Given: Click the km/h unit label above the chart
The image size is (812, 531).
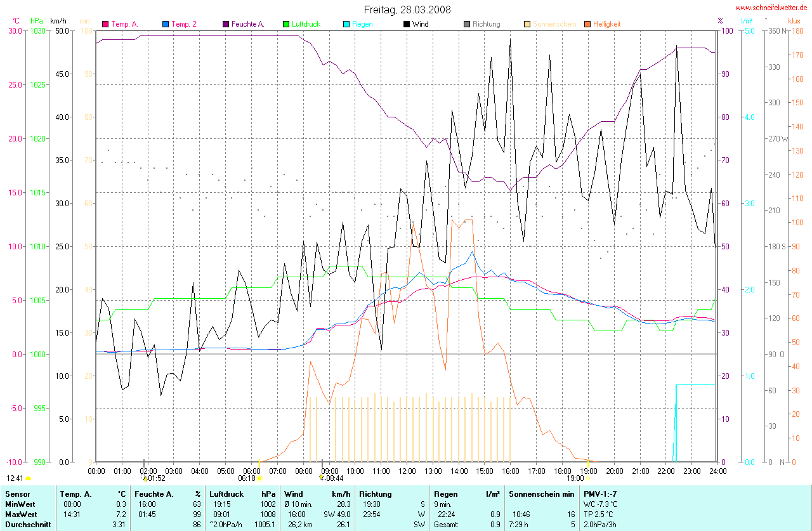Looking at the screenshot, I should click(59, 21).
